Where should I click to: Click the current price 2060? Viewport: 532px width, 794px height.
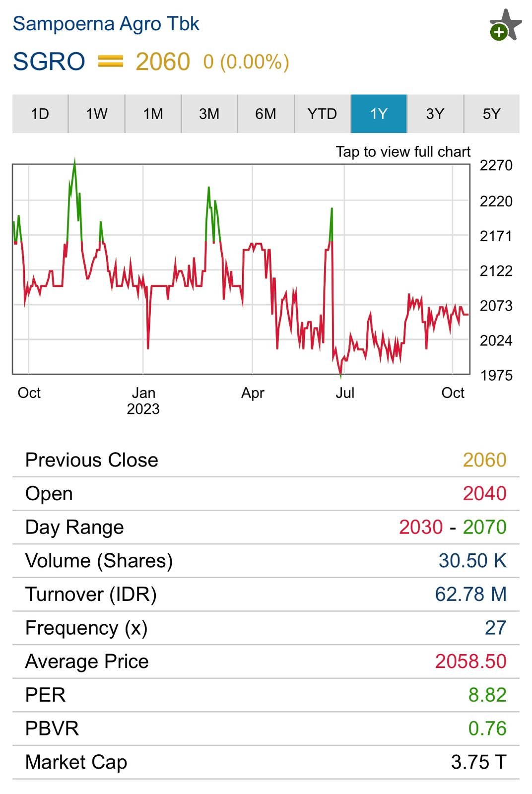pyautogui.click(x=162, y=62)
